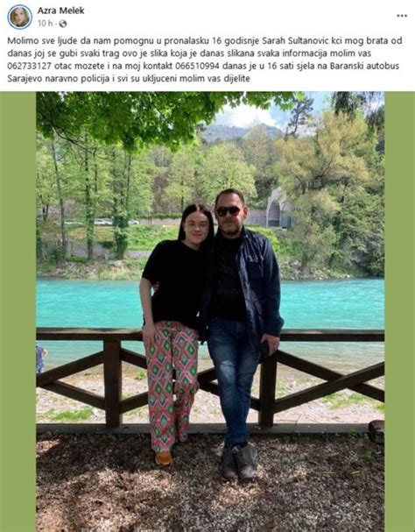
Task: Click the stone arch monument in background
Action: (x=278, y=209)
